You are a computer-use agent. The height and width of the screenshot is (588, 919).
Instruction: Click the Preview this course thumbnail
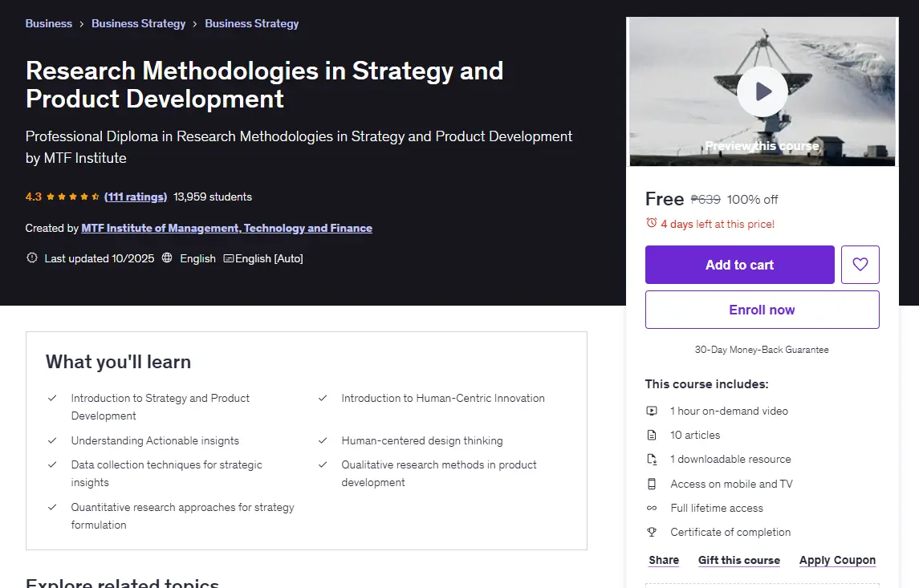click(762, 91)
